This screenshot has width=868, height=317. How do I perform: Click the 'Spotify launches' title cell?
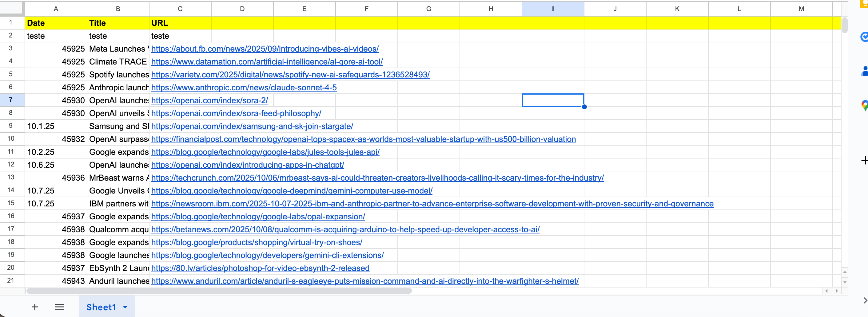coord(118,74)
